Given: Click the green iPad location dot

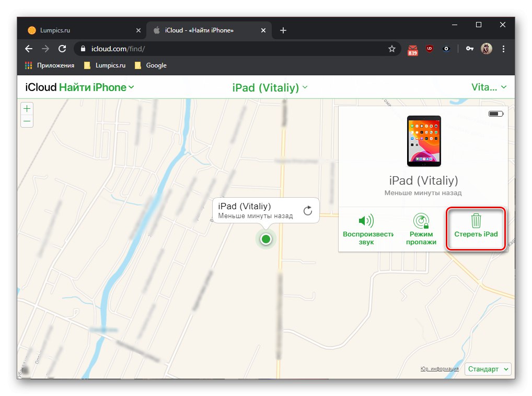Looking at the screenshot, I should tap(266, 239).
